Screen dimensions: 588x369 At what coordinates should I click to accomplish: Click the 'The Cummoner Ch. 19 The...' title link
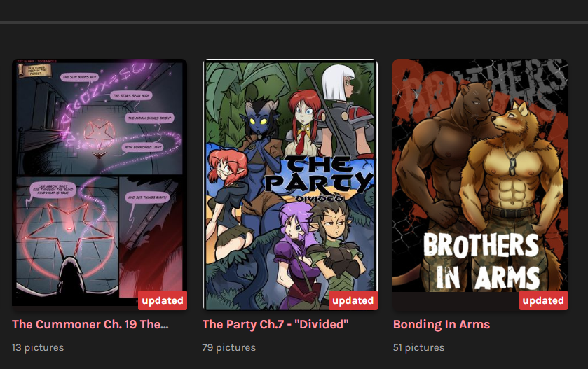pos(90,324)
